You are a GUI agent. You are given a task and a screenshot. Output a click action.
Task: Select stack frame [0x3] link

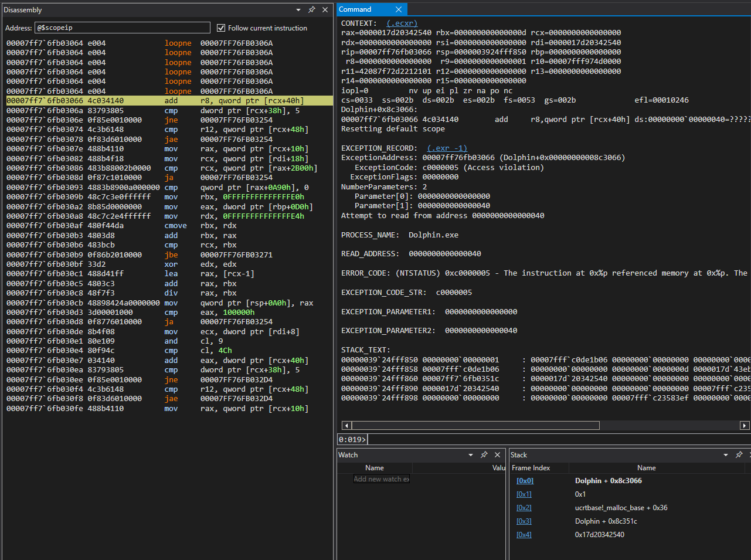524,521
